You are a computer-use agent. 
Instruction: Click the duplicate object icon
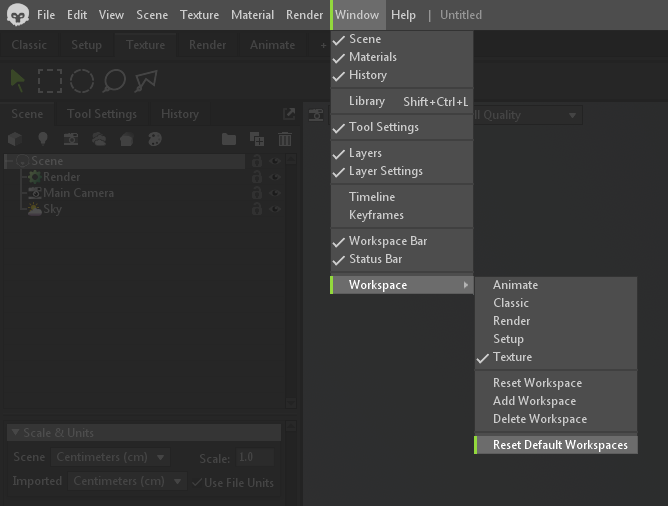[x=257, y=139]
